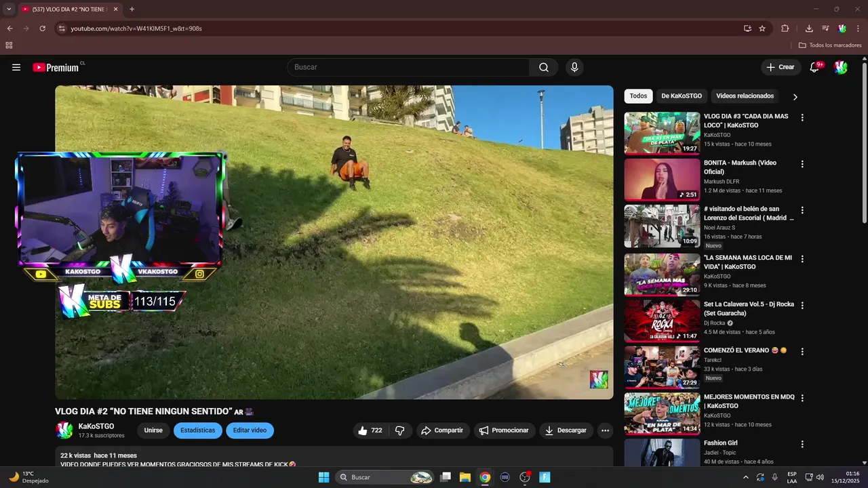Screen dimensions: 868x488
Task: Start voice search with microphone icon
Action: click(x=574, y=67)
